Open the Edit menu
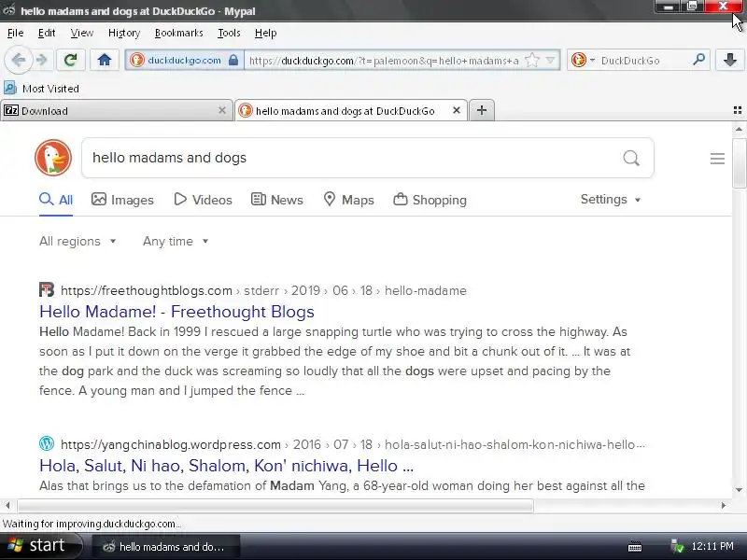This screenshot has width=747, height=560. pyautogui.click(x=47, y=33)
